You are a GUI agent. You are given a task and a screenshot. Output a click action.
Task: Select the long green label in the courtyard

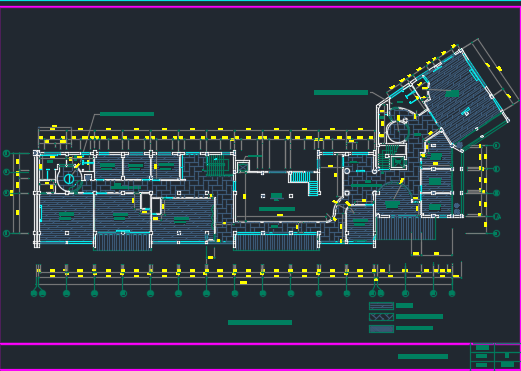tap(277, 209)
